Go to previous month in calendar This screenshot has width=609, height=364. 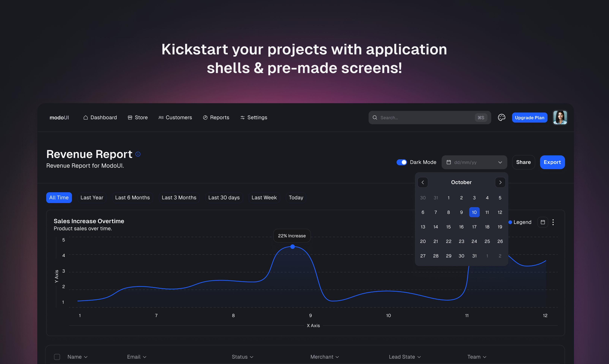click(423, 182)
